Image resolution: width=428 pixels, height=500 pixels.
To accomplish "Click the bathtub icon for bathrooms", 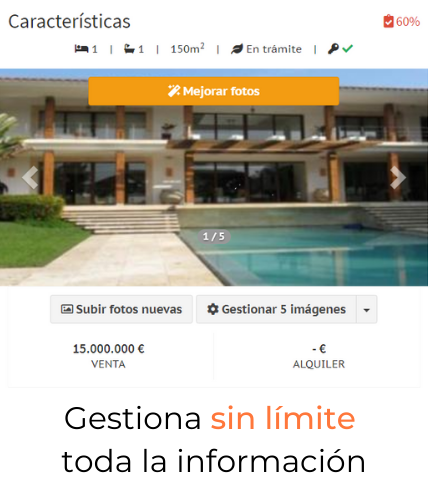I will tap(129, 49).
